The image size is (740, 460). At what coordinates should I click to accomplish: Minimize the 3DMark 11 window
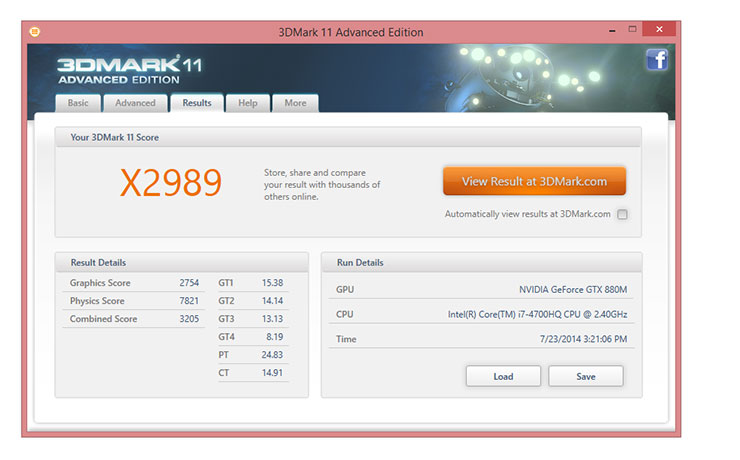click(612, 30)
